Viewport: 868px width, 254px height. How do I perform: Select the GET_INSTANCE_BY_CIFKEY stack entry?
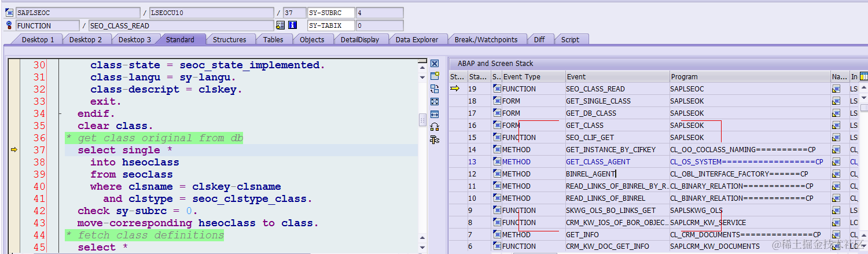(x=617, y=149)
